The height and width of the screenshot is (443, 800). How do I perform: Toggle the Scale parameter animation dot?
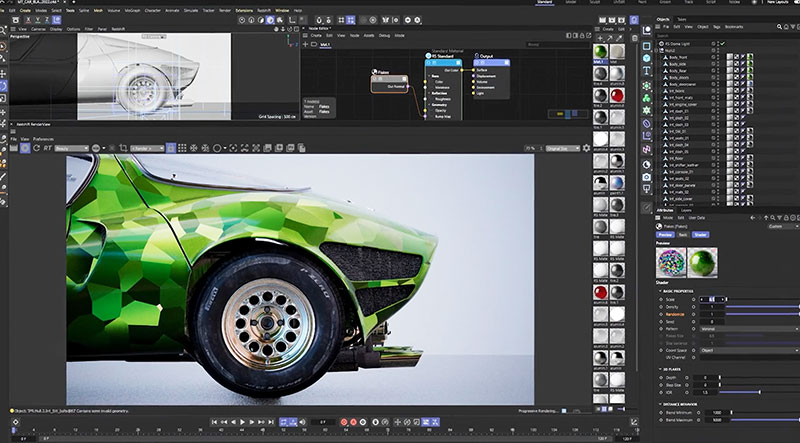click(x=661, y=300)
